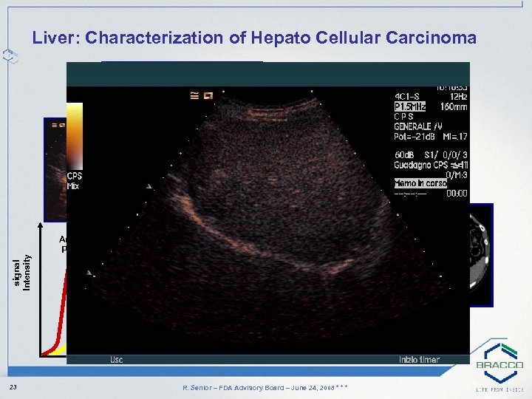532x399 pixels.
Task: Click the slide number 23
Action: 13,387
